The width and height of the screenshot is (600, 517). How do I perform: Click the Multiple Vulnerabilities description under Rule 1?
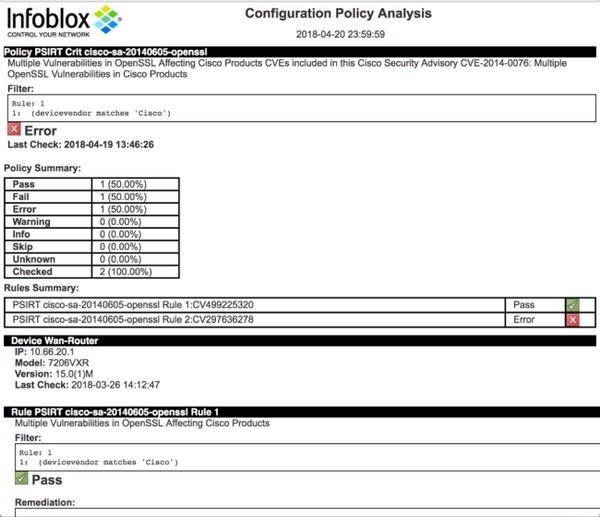tap(142, 423)
